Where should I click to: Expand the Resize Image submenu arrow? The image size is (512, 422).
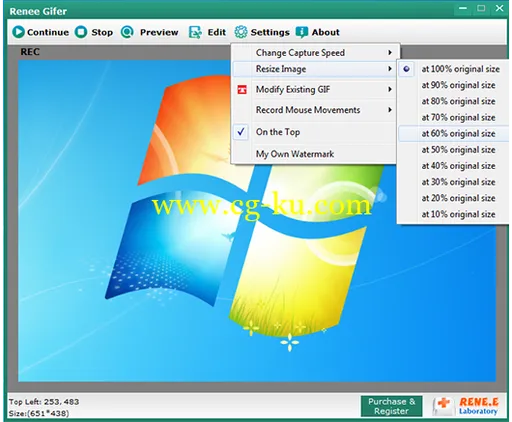(390, 69)
